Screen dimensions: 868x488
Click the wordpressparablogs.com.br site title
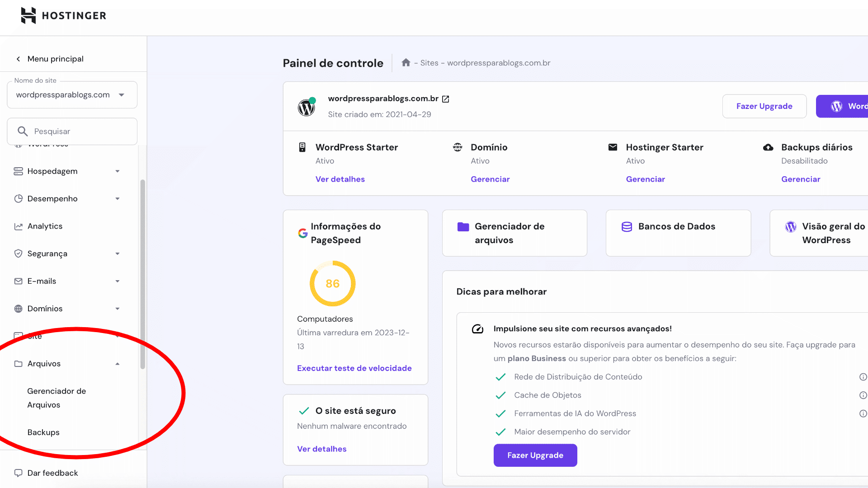click(383, 99)
